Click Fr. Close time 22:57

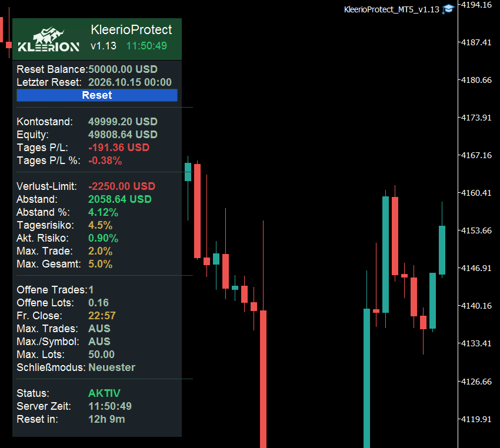[x=102, y=316]
